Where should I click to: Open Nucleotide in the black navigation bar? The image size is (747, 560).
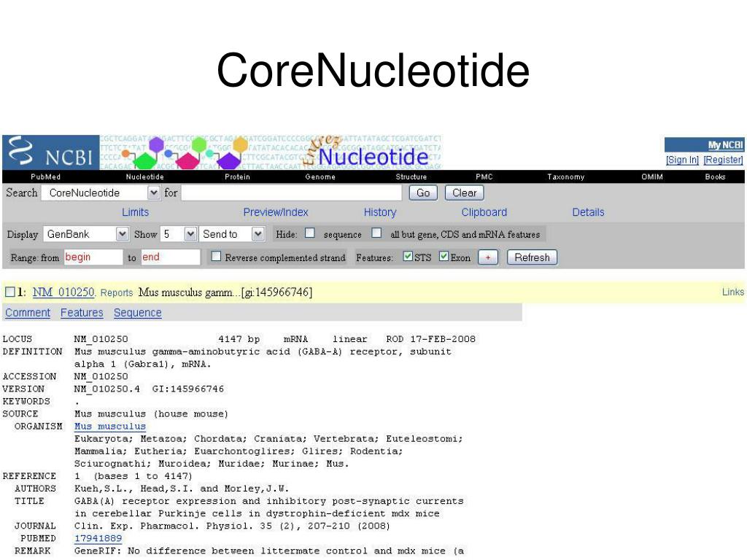[x=145, y=176]
